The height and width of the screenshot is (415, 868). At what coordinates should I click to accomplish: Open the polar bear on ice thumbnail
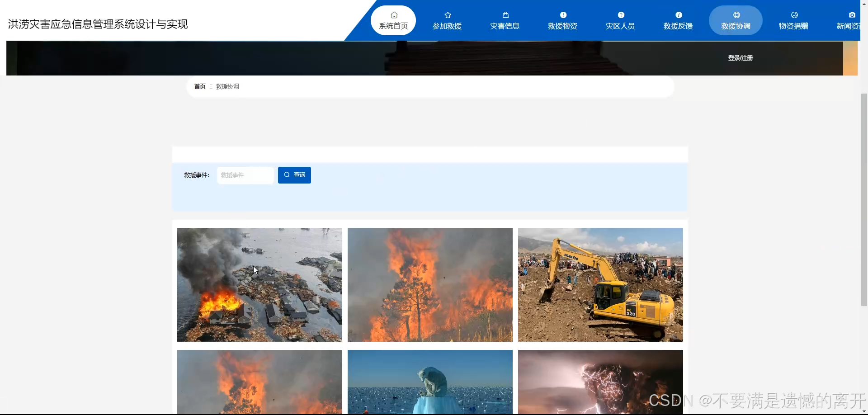(x=430, y=382)
